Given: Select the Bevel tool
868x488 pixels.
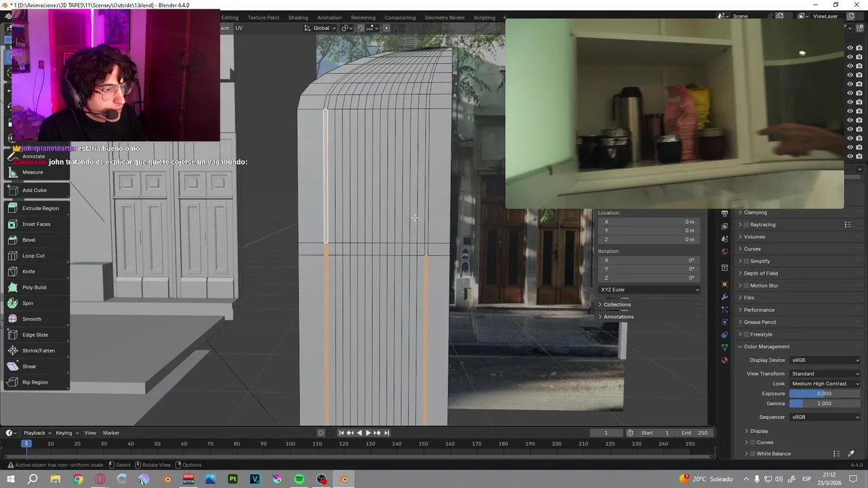Looking at the screenshot, I should pyautogui.click(x=35, y=240).
